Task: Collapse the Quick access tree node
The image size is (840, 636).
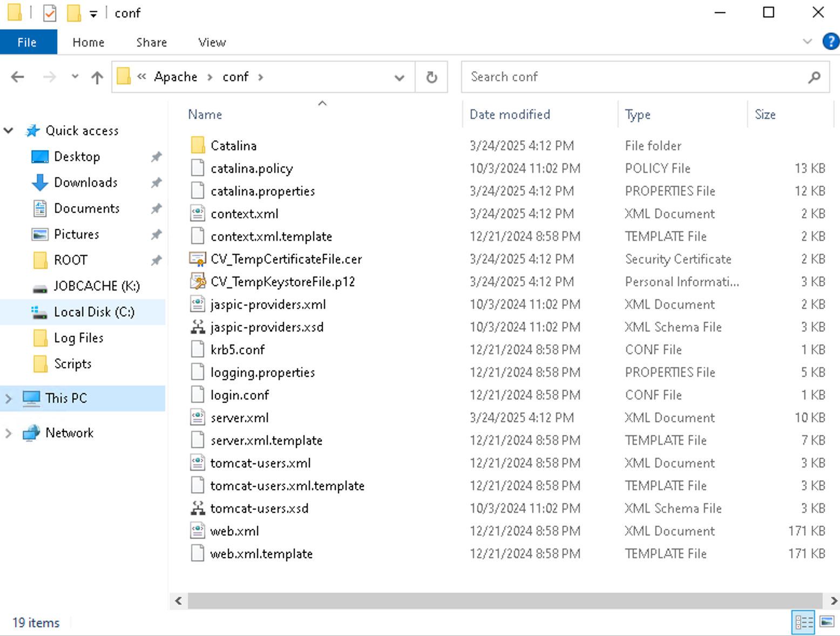Action: pyautogui.click(x=9, y=131)
